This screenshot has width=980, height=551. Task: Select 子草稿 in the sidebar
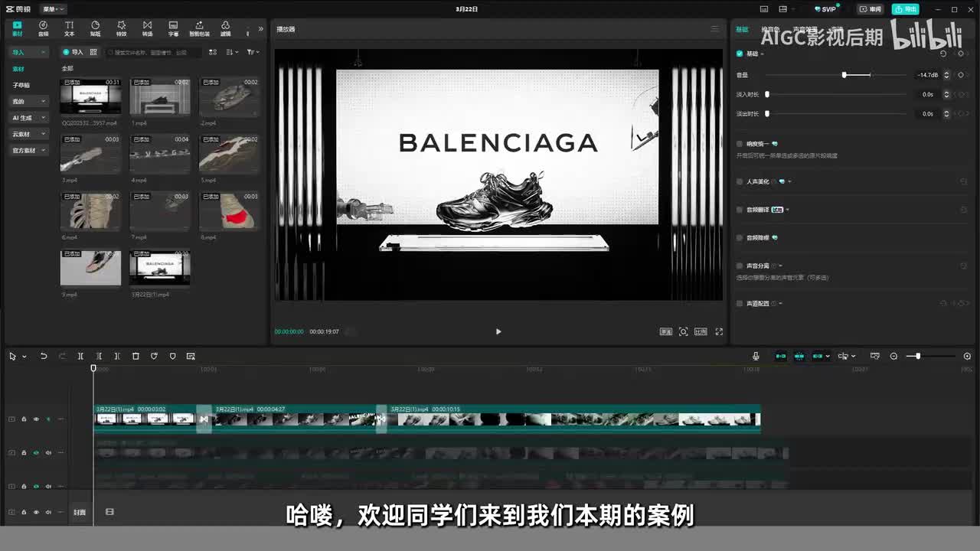tap(21, 85)
